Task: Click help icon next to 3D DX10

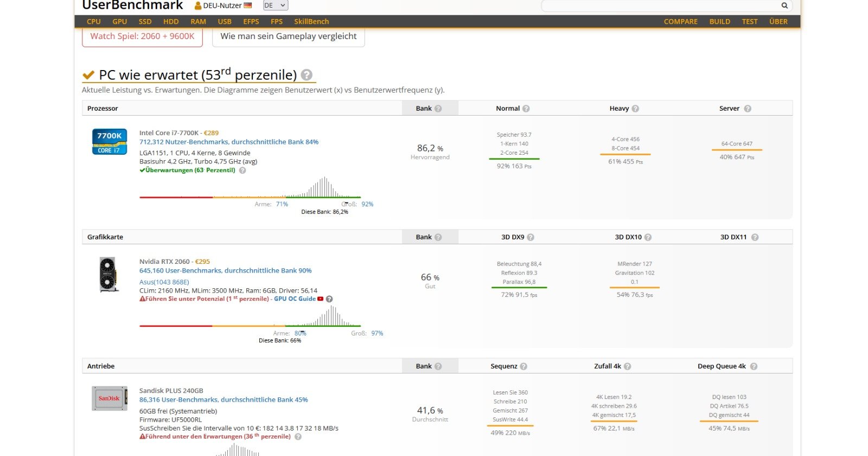Action: (648, 237)
